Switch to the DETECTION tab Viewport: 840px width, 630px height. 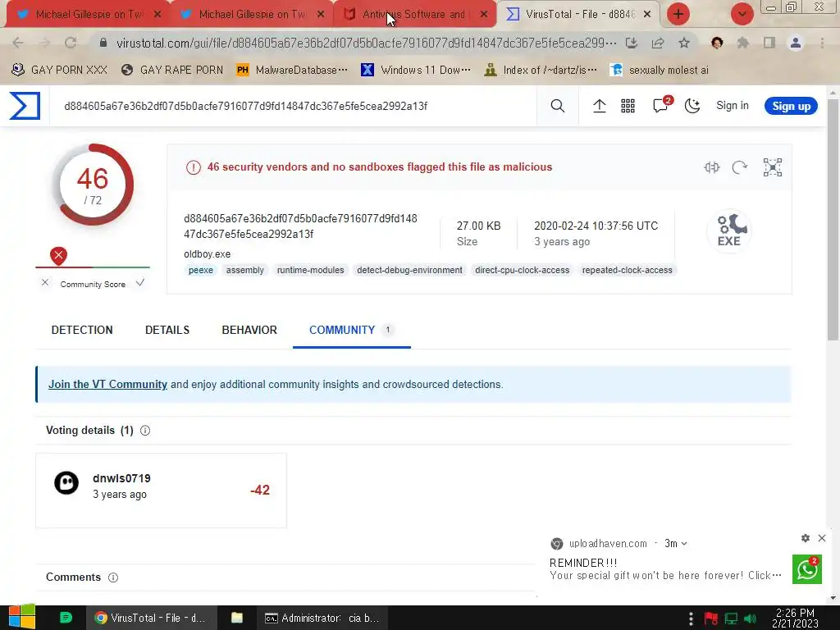[x=82, y=330]
